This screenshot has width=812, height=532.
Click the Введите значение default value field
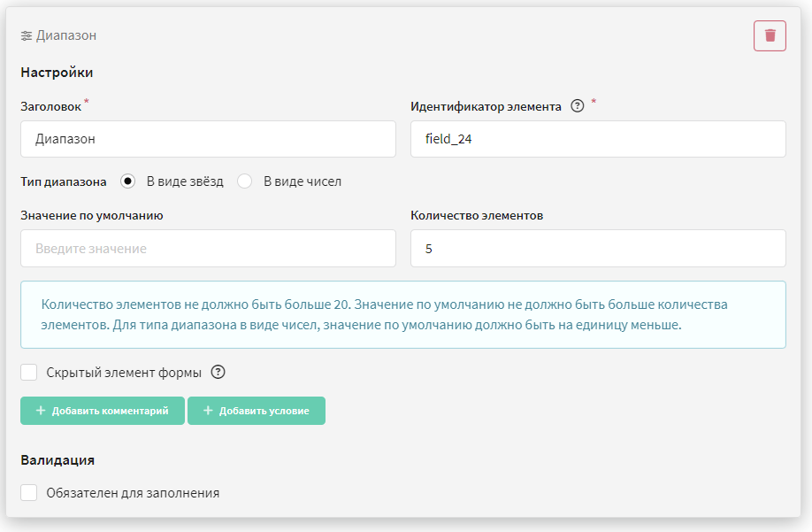pos(208,249)
